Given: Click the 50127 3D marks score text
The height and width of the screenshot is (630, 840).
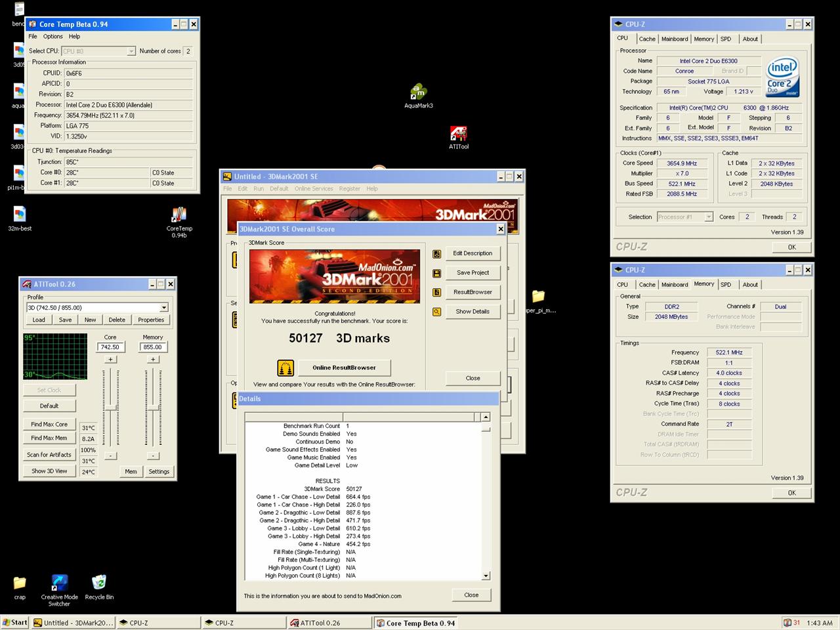Looking at the screenshot, I should click(x=339, y=338).
